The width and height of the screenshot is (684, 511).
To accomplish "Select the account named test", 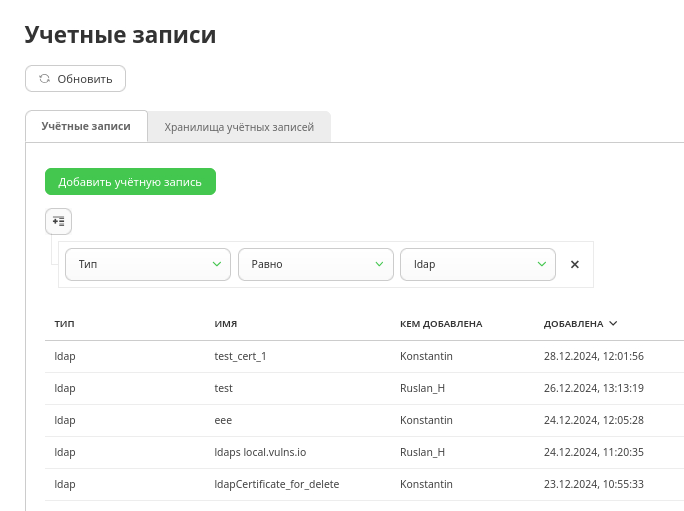I will 223,388.
